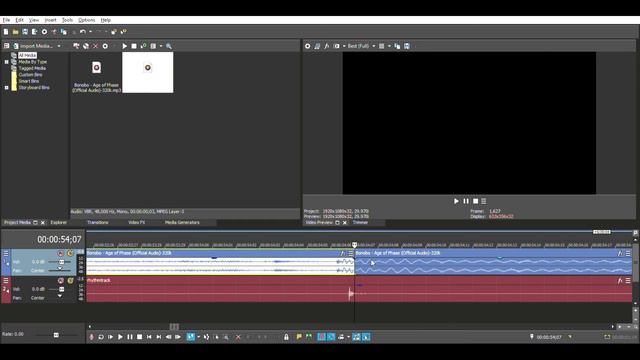Viewport: 640px width, 360px height.
Task: Switch to the Video FX tab
Action: [x=136, y=222]
